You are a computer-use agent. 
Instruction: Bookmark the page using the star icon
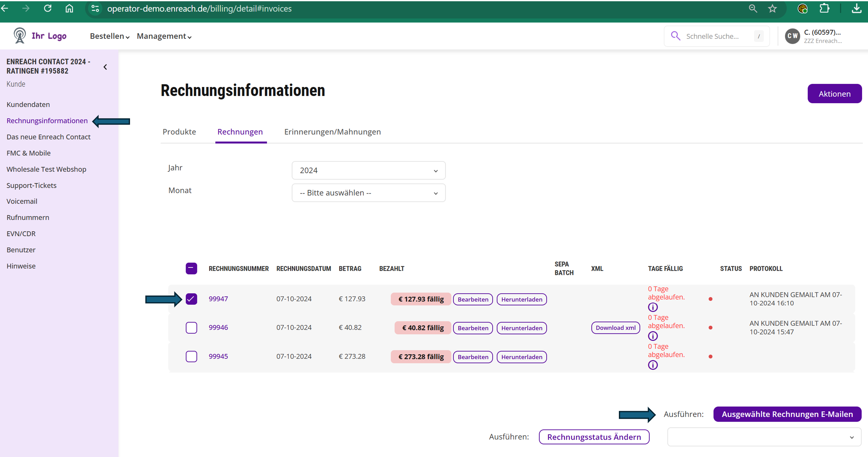(772, 8)
